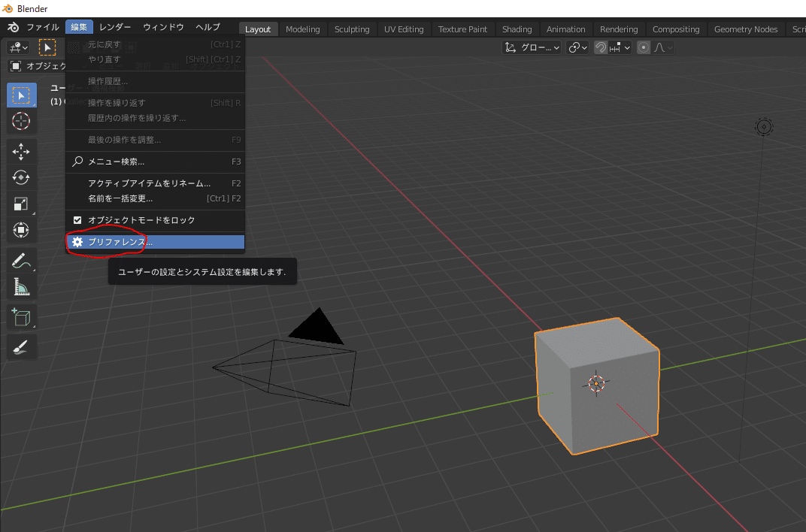Click the magnifier icon beside メニュー検索
This screenshot has height=532, width=806.
[77, 162]
